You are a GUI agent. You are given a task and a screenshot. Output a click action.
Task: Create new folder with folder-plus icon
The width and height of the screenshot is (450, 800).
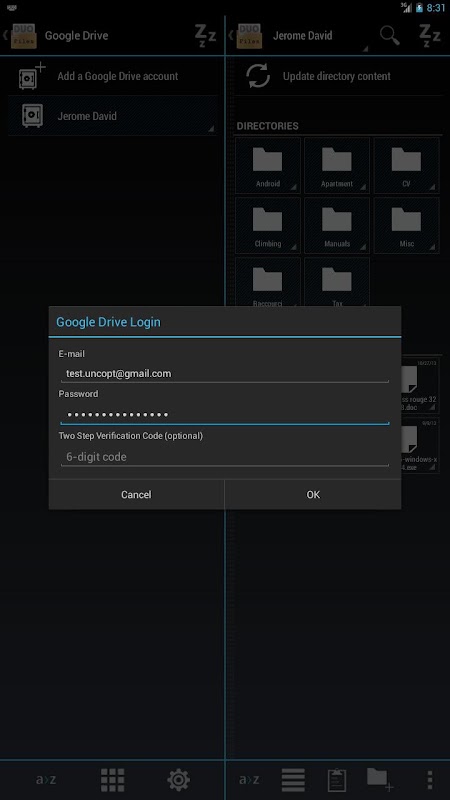(x=380, y=779)
